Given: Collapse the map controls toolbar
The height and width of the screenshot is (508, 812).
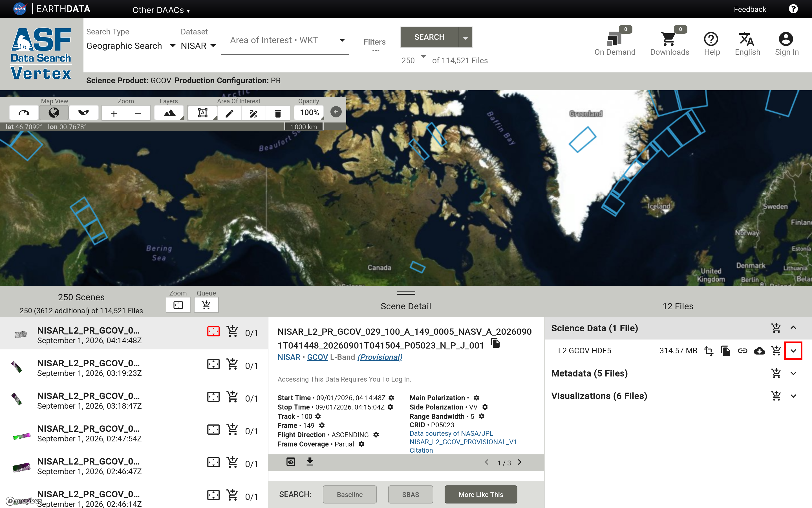Looking at the screenshot, I should pyautogui.click(x=336, y=112).
